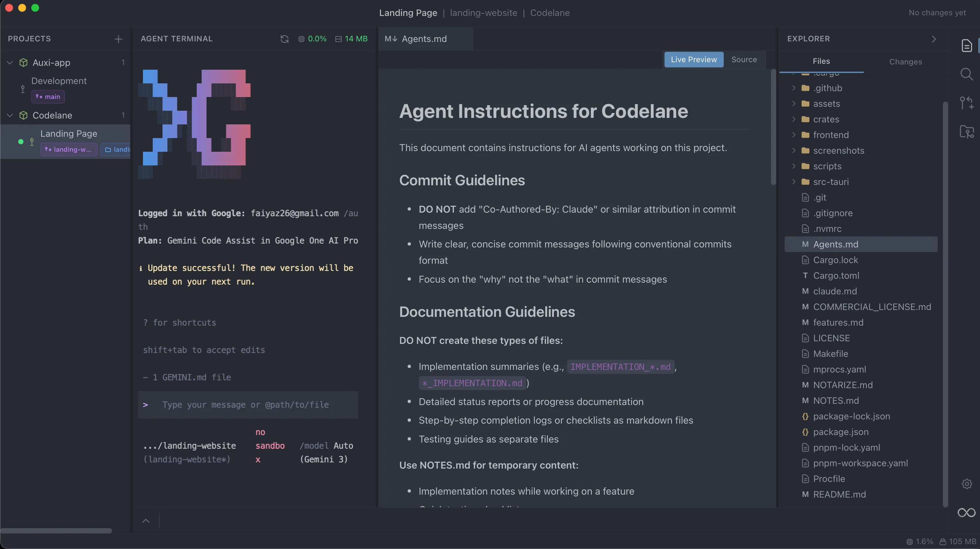Click the add project plus icon
The width and height of the screenshot is (980, 549).
pos(118,38)
